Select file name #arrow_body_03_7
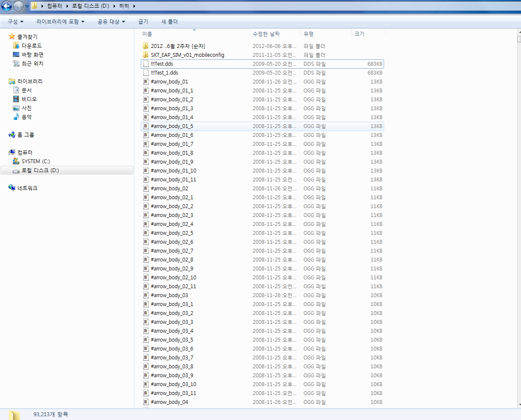Image resolution: width=521 pixels, height=420 pixels. (172, 357)
